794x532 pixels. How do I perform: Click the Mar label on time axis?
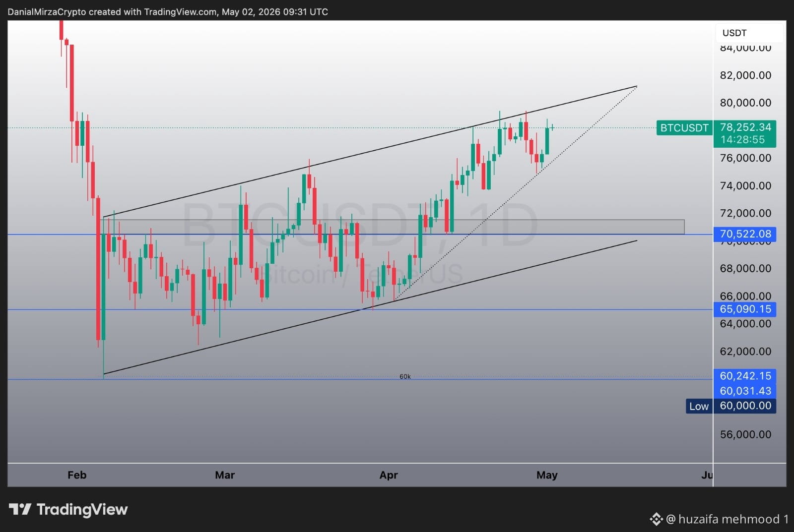225,475
